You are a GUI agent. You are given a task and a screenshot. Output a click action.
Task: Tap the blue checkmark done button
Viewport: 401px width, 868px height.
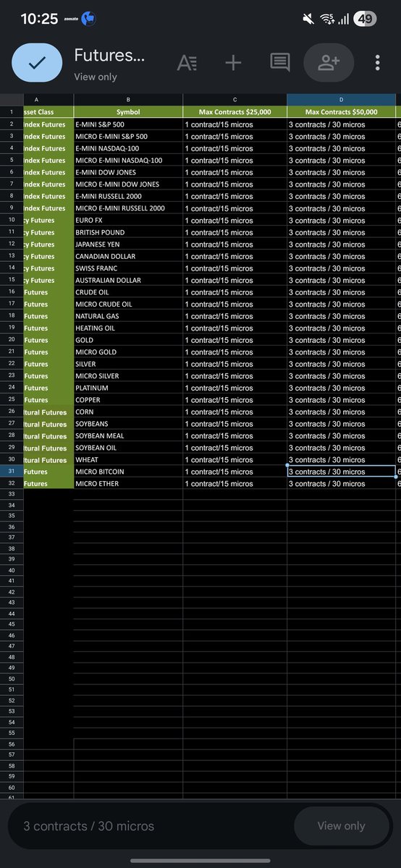pos(37,63)
